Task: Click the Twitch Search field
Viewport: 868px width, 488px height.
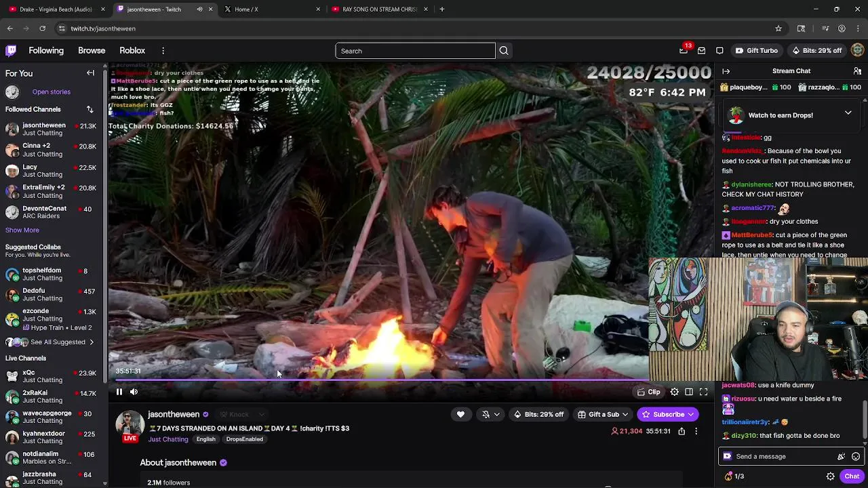Action: [x=415, y=51]
